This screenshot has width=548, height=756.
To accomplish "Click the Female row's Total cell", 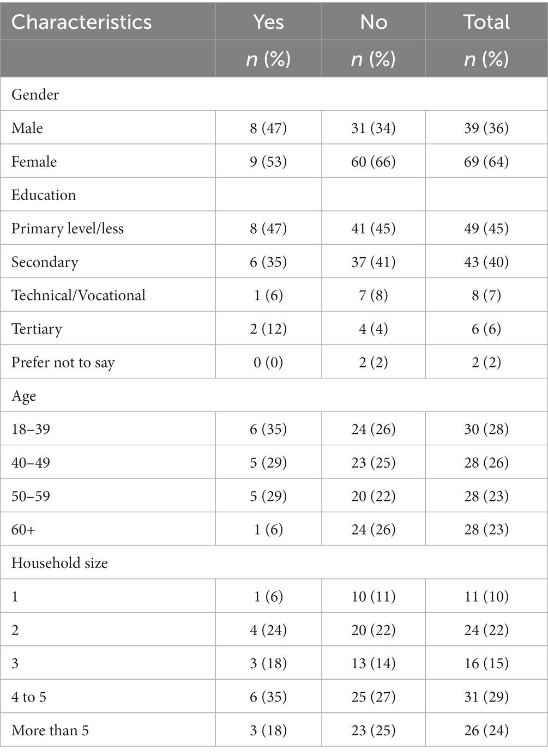I will click(x=486, y=161).
